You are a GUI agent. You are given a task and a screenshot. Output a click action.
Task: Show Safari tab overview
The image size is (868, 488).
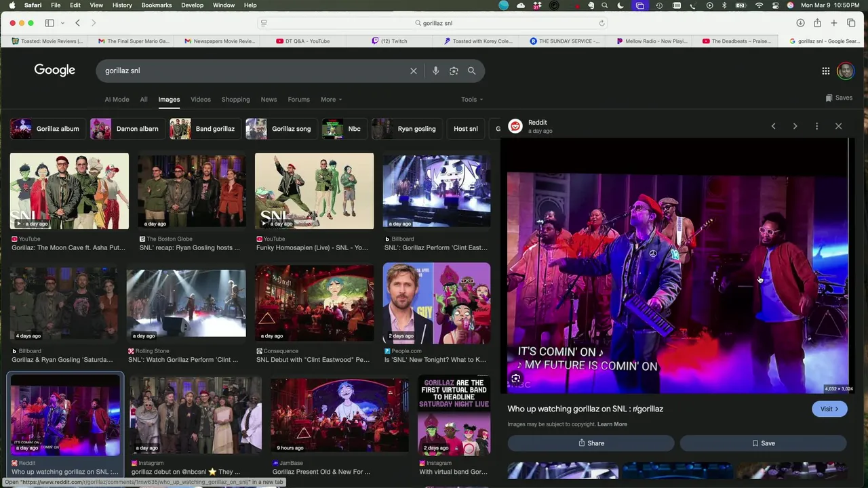[x=851, y=23]
